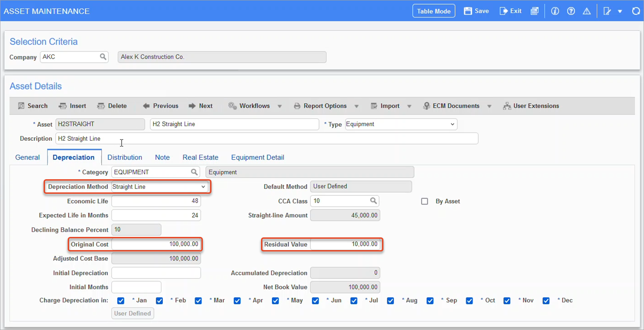The height and width of the screenshot is (330, 644).
Task: Open Category lookup magnifier
Action: pyautogui.click(x=194, y=172)
